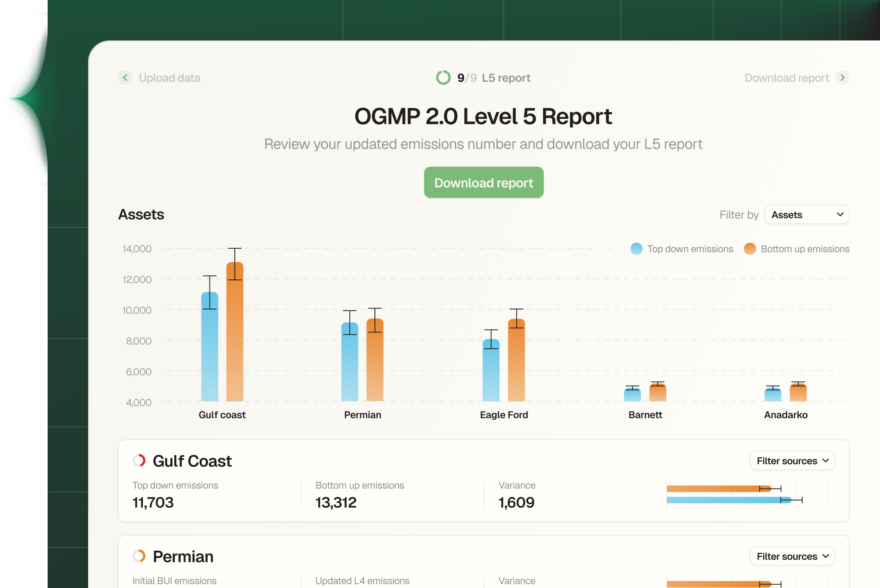Viewport: 880px width, 588px height.
Task: Click the Gulf coast orange bottom-up bar
Action: coord(235,332)
